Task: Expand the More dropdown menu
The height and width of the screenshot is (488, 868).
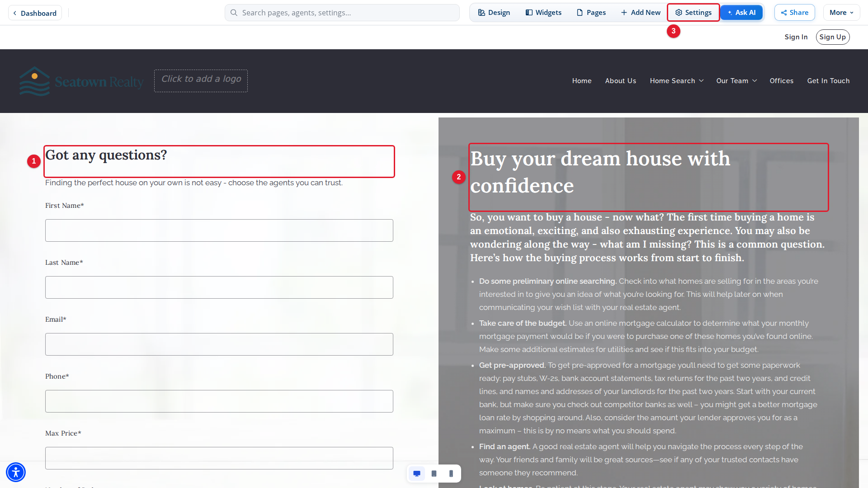Action: click(x=841, y=13)
